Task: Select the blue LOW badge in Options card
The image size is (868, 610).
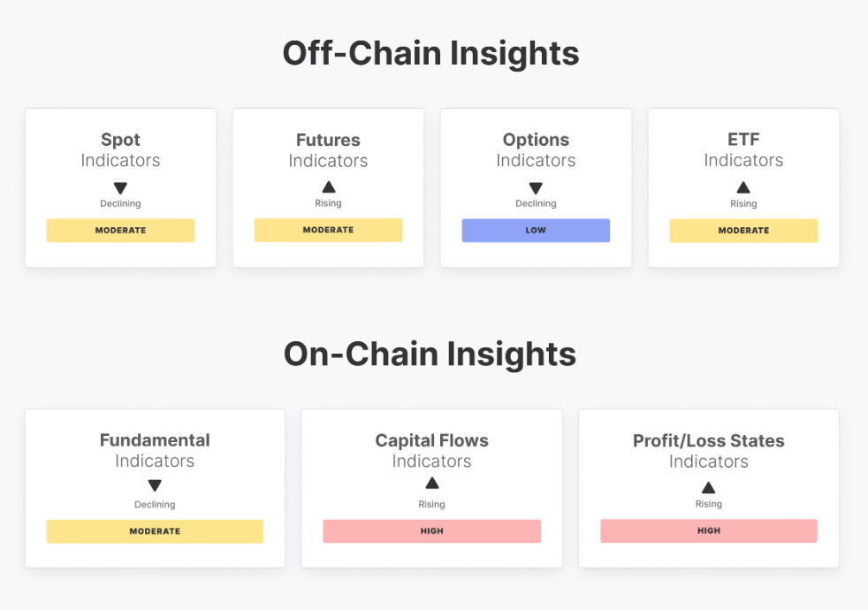Action: click(x=536, y=230)
